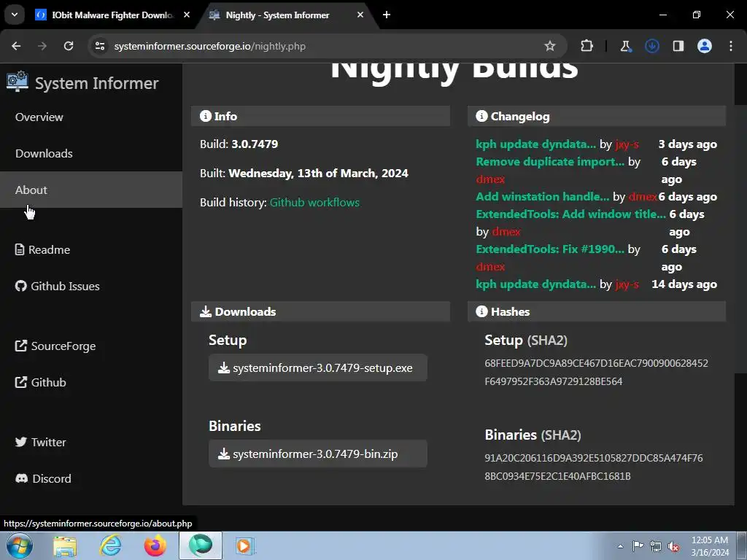This screenshot has height=560, width=747.
Task: Click the Twitter bird icon
Action: (21, 442)
